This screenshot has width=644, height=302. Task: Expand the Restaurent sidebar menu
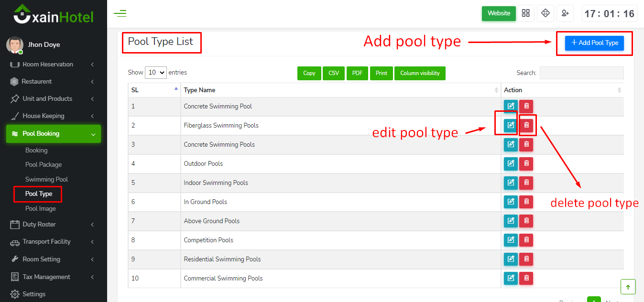point(54,82)
